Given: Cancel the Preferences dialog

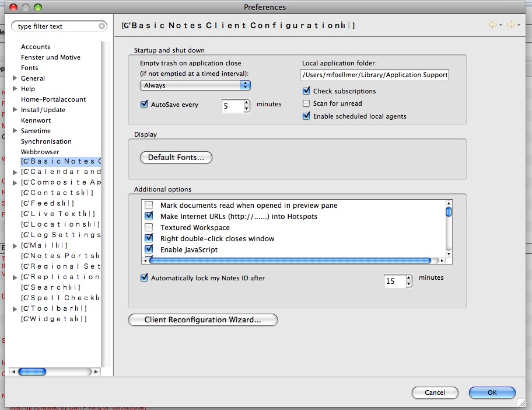Looking at the screenshot, I should click(x=435, y=392).
